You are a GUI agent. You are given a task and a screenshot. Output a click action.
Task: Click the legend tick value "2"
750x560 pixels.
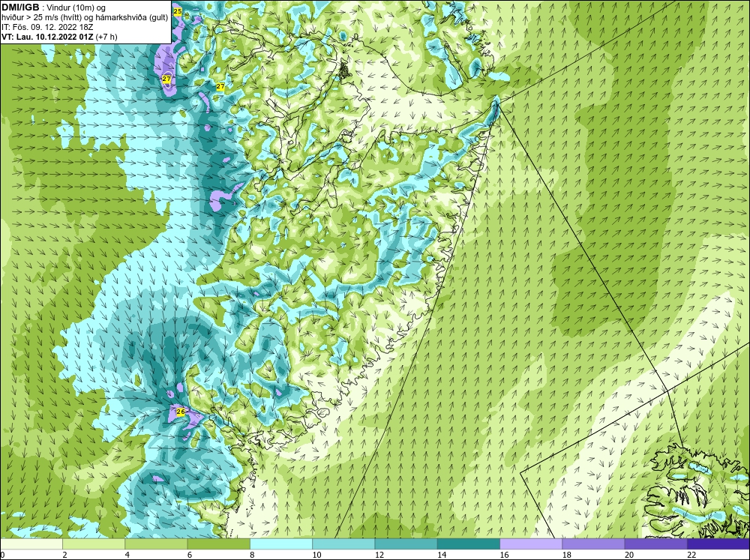pyautogui.click(x=64, y=555)
